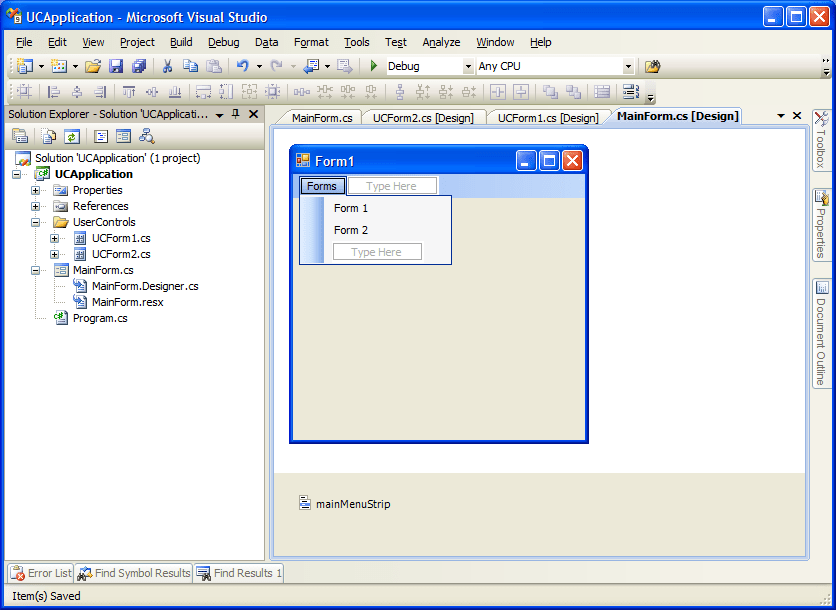The image size is (836, 610).
Task: Start debugging with the green play icon
Action: (373, 65)
